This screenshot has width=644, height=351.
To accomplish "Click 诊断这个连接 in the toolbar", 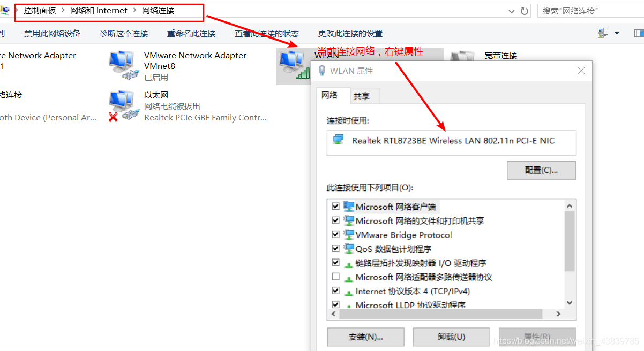I will pos(124,33).
